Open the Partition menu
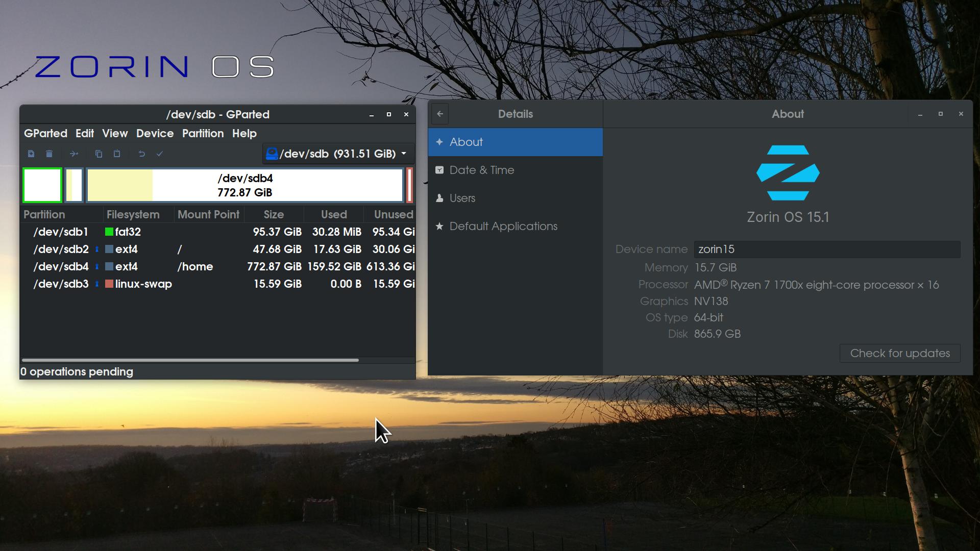This screenshot has height=551, width=980. pos(203,133)
